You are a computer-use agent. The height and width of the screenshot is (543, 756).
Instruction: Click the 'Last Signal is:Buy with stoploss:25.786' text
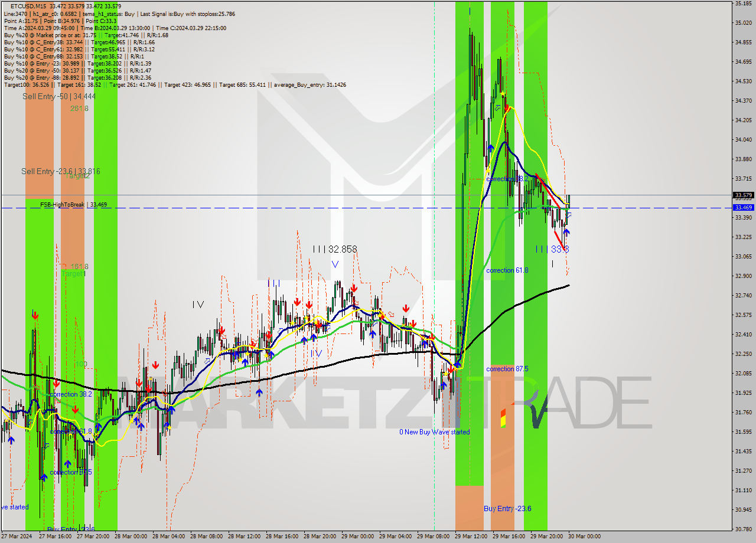[x=187, y=14]
